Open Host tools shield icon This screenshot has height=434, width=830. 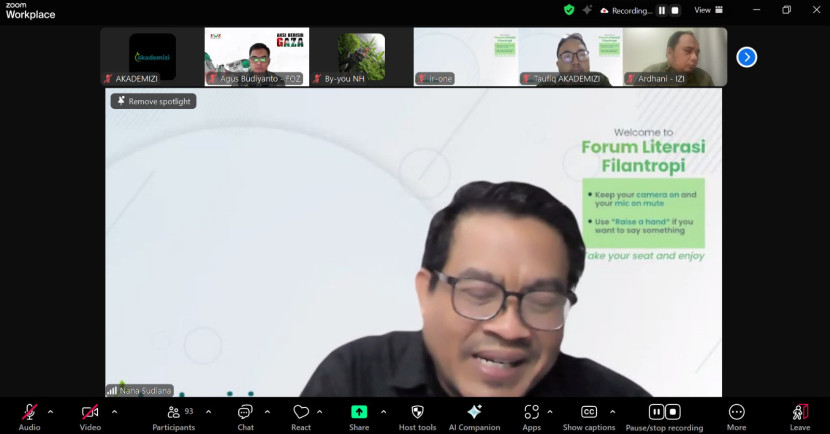point(417,412)
